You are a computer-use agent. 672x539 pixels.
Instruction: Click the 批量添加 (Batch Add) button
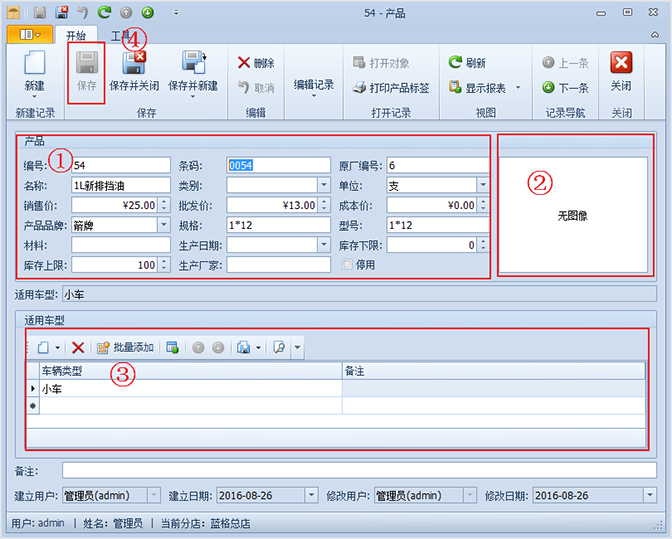click(125, 347)
